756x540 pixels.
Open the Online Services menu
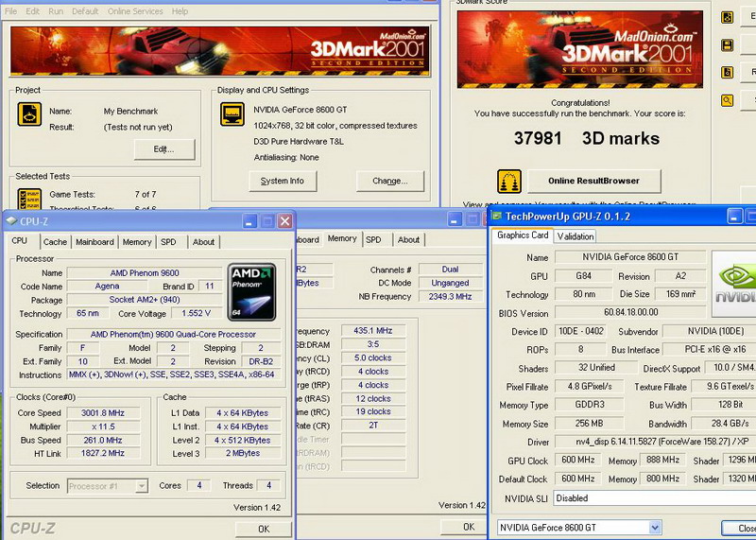135,11
